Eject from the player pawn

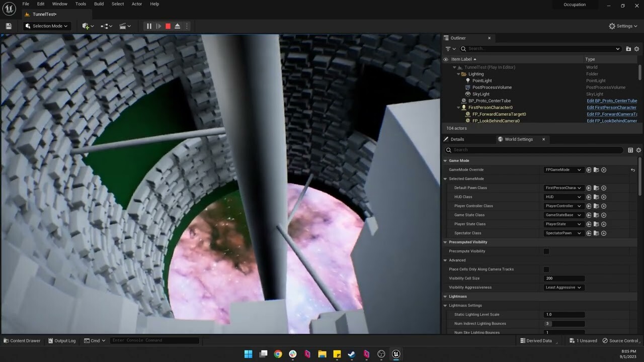tap(178, 26)
